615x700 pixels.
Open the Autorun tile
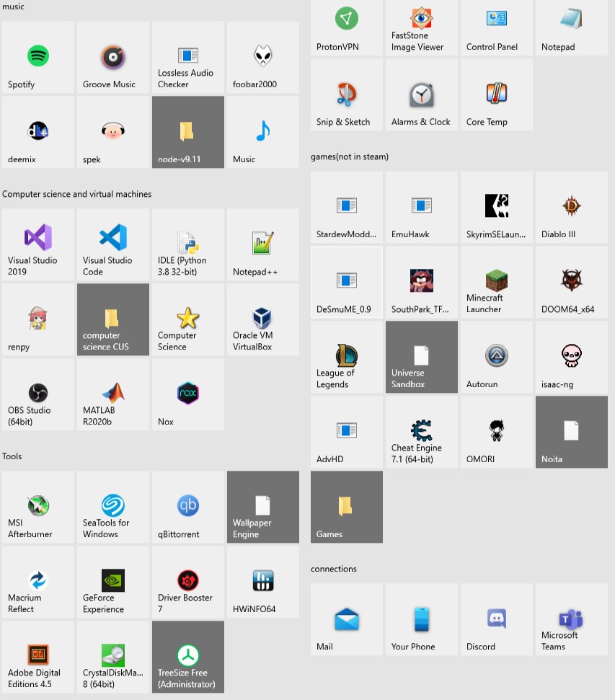coord(497,357)
